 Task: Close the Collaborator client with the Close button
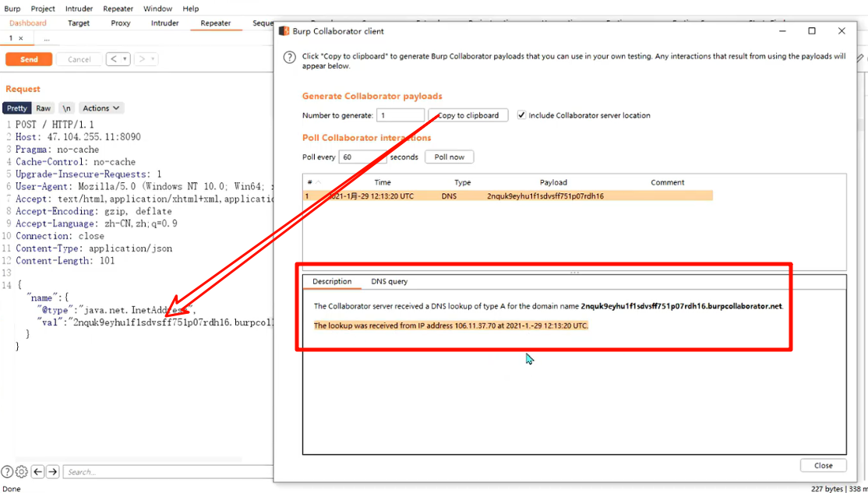[823, 465]
